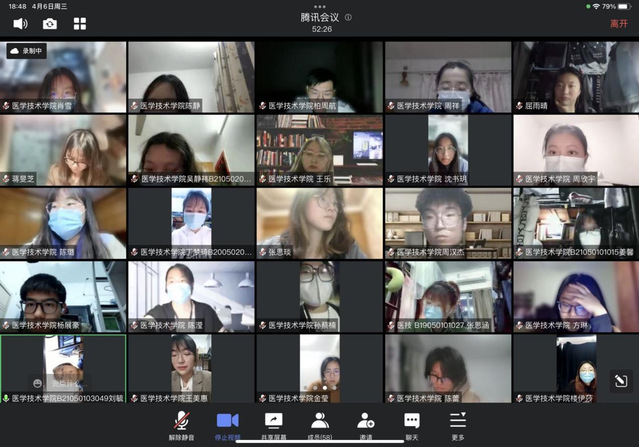Stop video with the camera button
This screenshot has width=639, height=447.
point(228,424)
